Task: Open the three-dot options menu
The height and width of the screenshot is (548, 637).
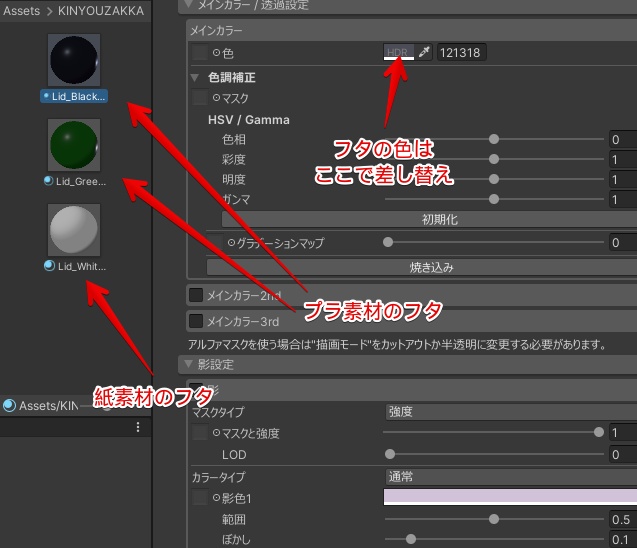Action: tap(138, 427)
